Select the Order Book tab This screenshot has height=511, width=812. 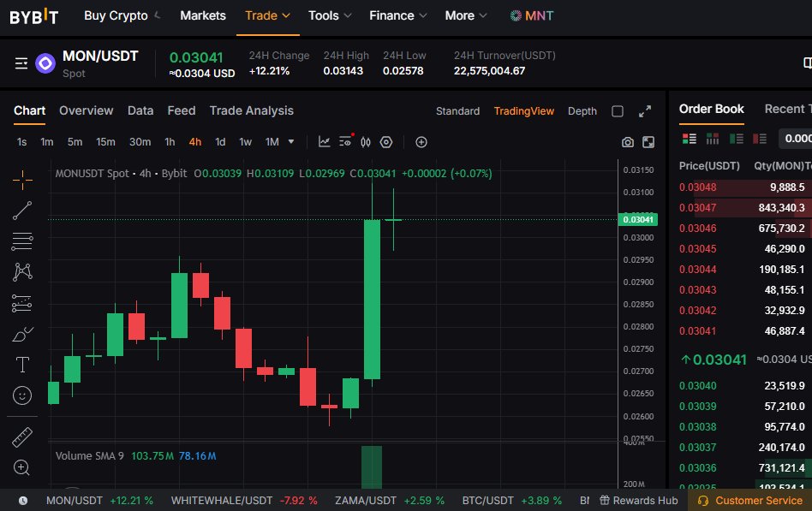point(711,109)
